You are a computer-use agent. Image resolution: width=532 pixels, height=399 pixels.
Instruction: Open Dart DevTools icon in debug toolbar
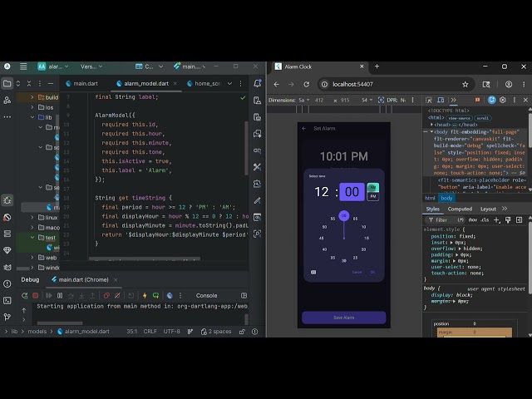[x=170, y=296]
